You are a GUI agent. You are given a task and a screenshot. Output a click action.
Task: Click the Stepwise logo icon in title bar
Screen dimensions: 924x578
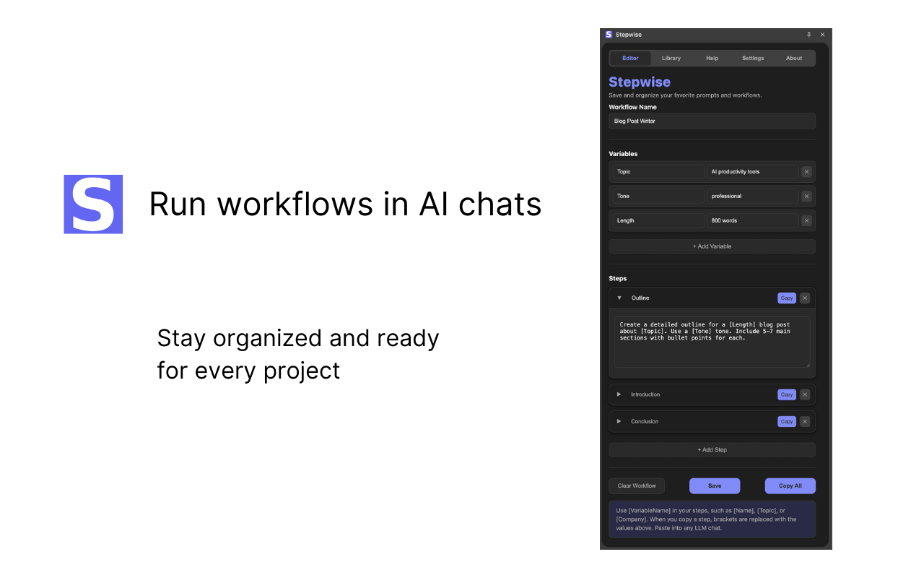tap(609, 34)
